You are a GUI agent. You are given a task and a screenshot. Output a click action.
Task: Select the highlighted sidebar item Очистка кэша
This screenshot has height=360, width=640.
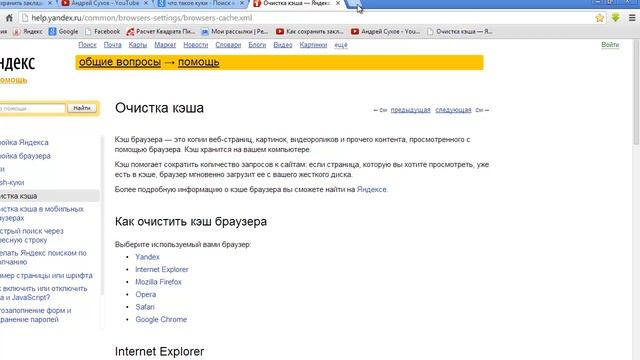49,196
